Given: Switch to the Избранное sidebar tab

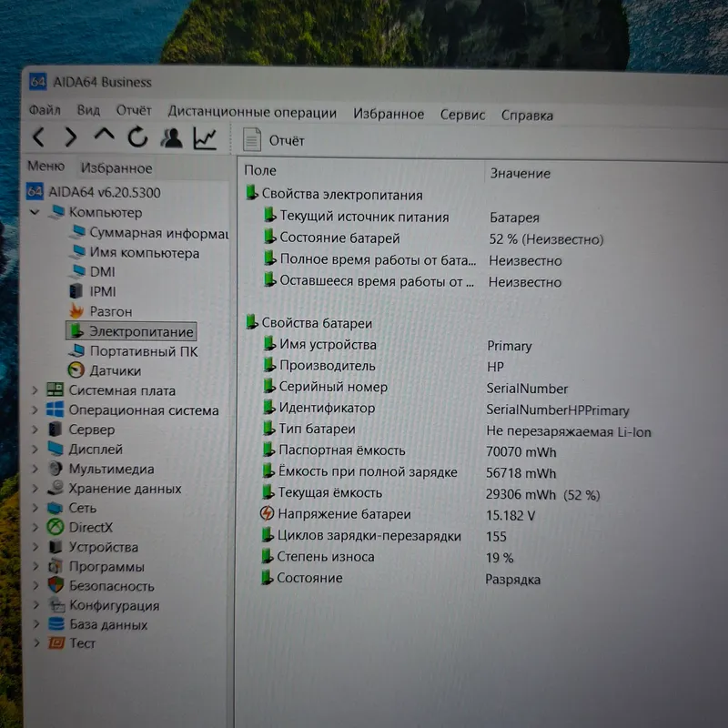Looking at the screenshot, I should (x=116, y=168).
